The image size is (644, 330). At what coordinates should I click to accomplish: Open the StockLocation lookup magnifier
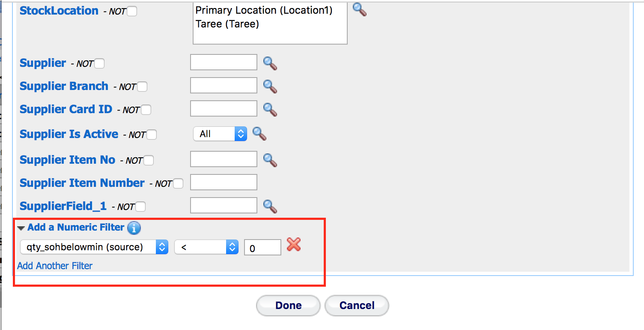[360, 9]
